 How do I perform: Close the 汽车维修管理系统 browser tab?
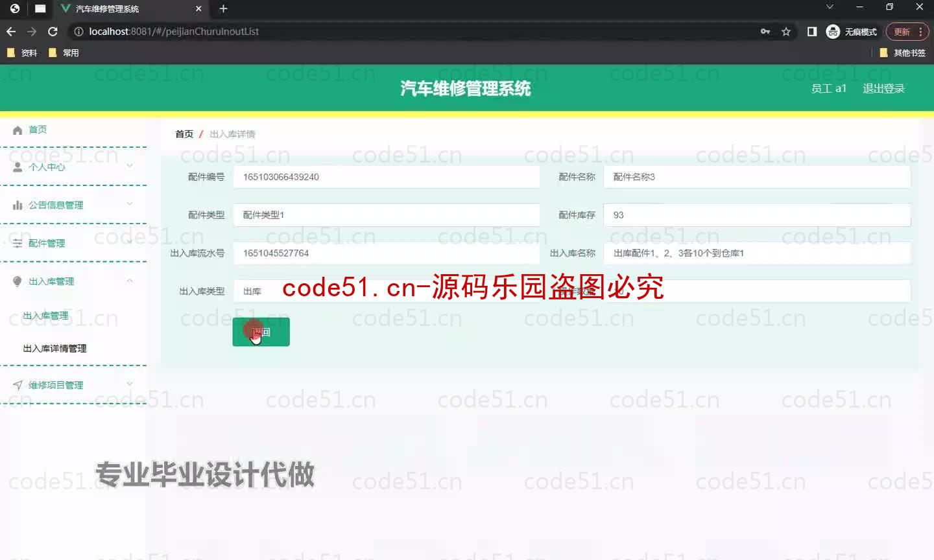(x=198, y=8)
